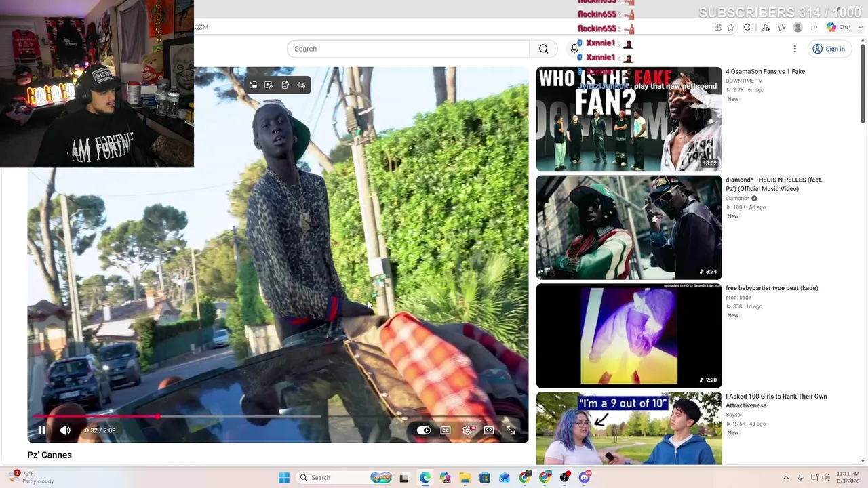Open Microsoft Edge from the taskbar

425,478
